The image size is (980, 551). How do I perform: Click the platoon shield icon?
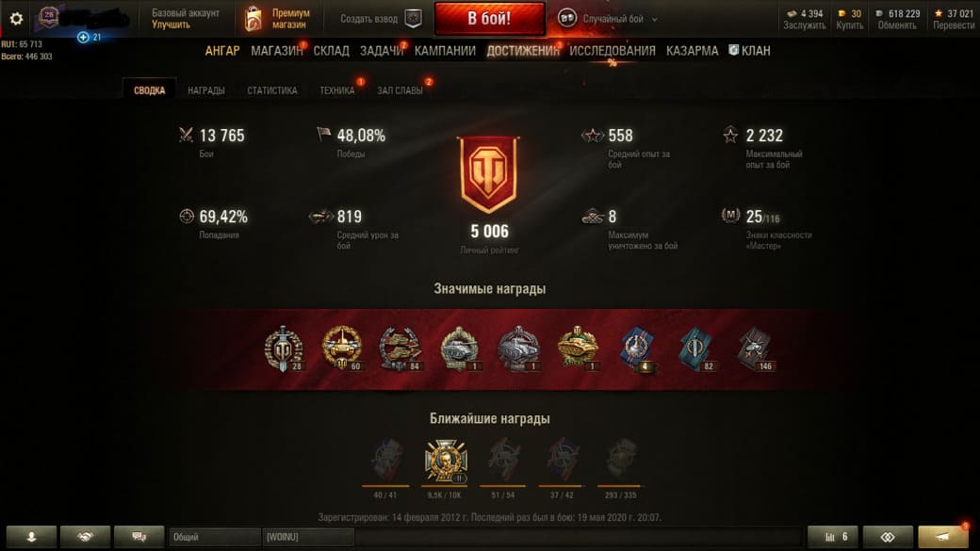point(413,19)
